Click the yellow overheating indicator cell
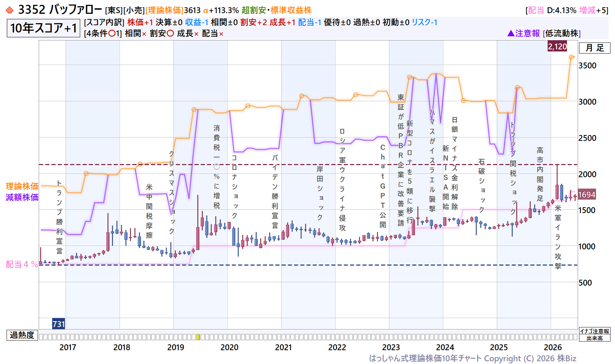 [198, 337]
